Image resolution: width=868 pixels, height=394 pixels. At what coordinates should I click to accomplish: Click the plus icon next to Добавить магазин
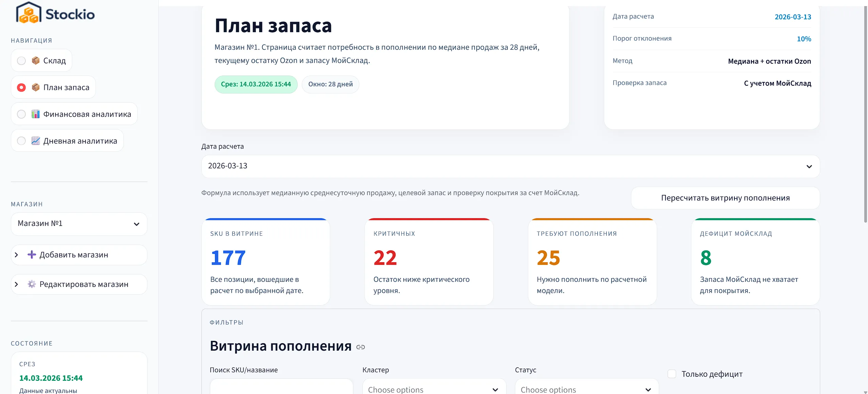pos(32,255)
